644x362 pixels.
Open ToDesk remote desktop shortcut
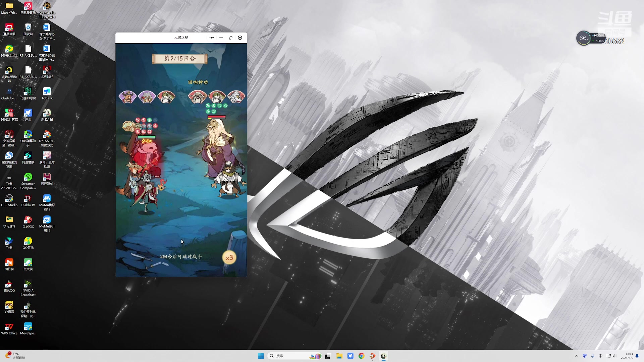47,94
